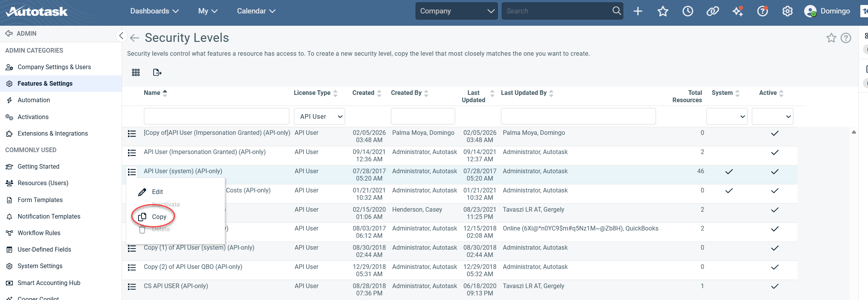This screenshot has width=868, height=300.
Task: Favorite the Security Levels page with star
Action: click(x=831, y=38)
